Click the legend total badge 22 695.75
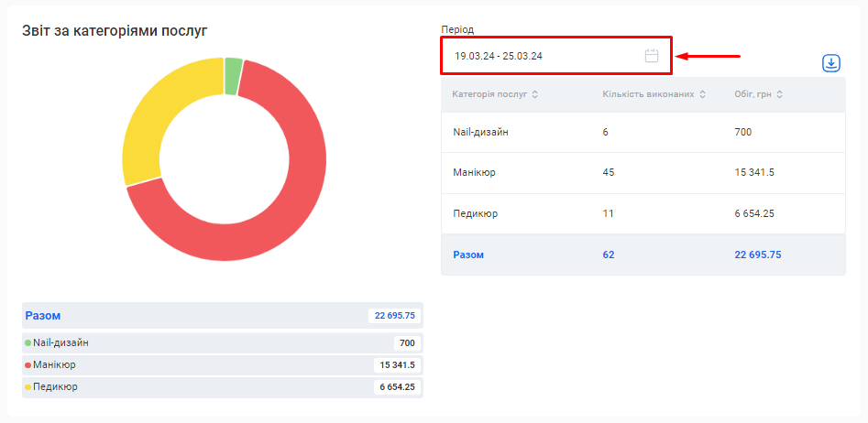This screenshot has width=868, height=423. point(394,316)
